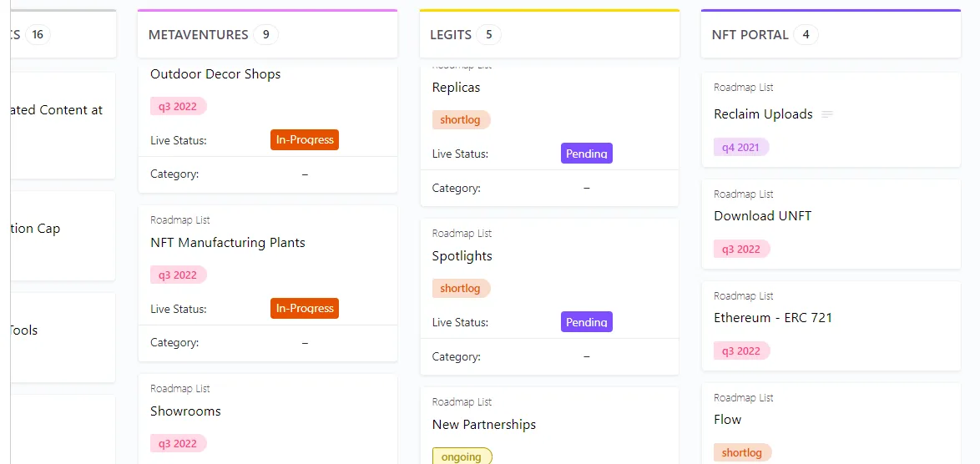The image size is (980, 464).
Task: Click Roadmap List link above Spotlights
Action: tap(462, 234)
